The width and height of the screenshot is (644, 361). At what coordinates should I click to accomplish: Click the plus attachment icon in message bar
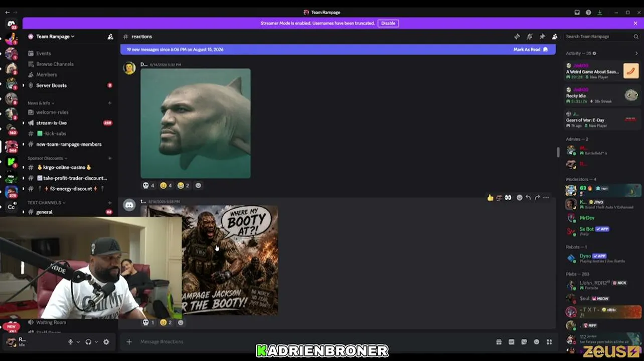pyautogui.click(x=129, y=342)
